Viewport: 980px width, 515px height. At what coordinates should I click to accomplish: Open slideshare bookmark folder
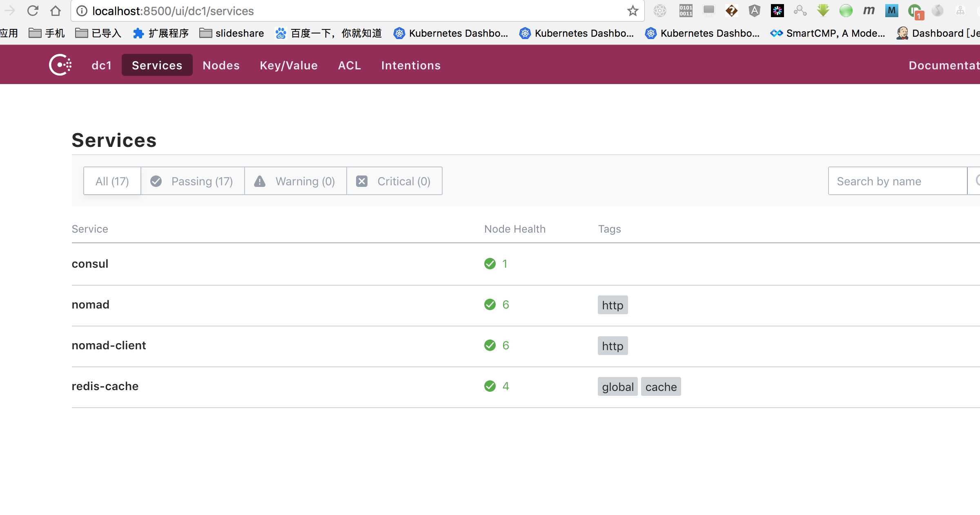point(232,33)
